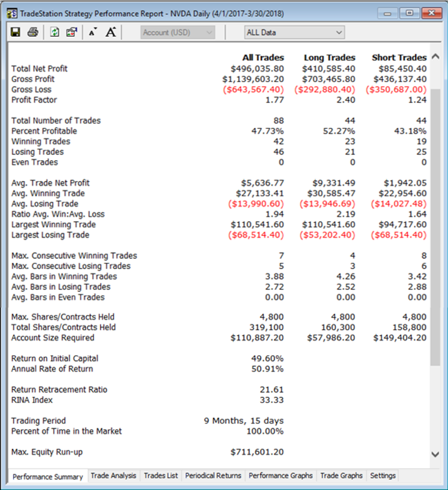Select the Percent of Time in the Market label

pos(66,431)
